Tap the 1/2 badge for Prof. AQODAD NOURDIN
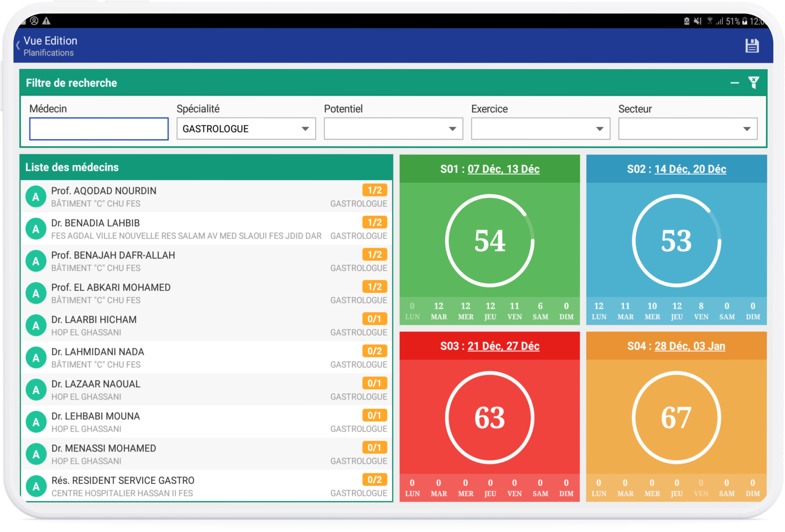Viewport: 785px width, 532px height. 375,190
